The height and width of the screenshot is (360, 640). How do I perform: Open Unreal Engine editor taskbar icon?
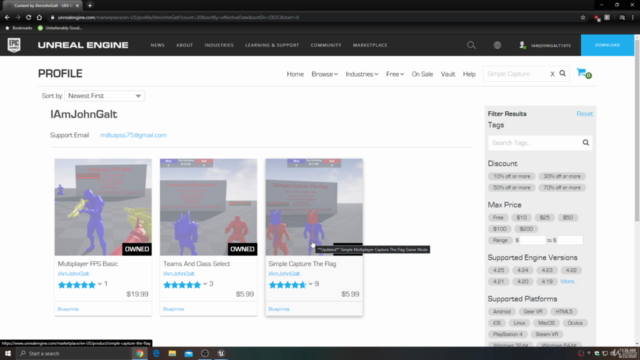pos(221,353)
